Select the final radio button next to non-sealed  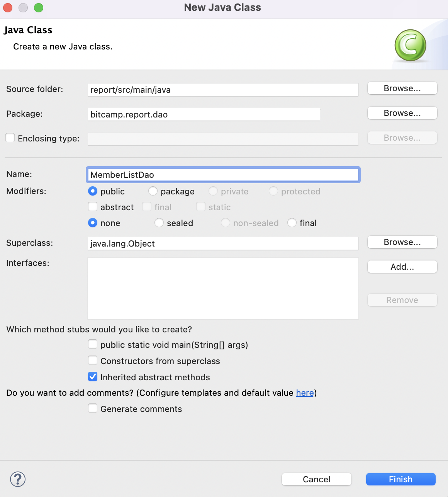(292, 223)
